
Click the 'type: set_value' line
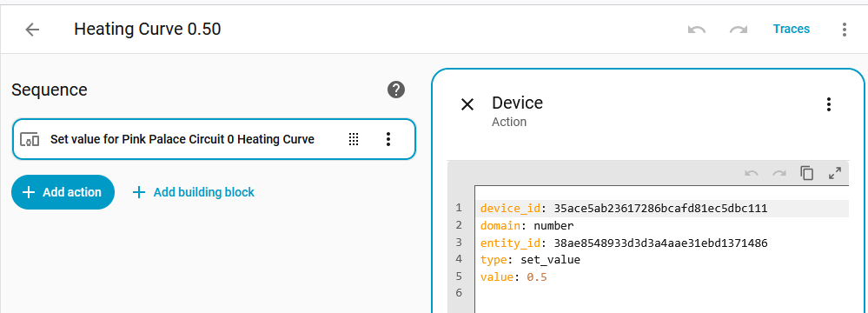(530, 259)
